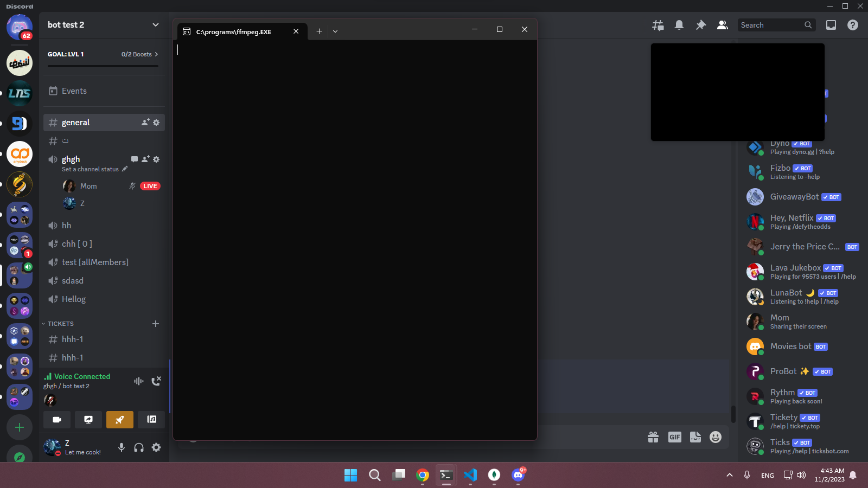Deafen with headphones icon

click(x=139, y=447)
